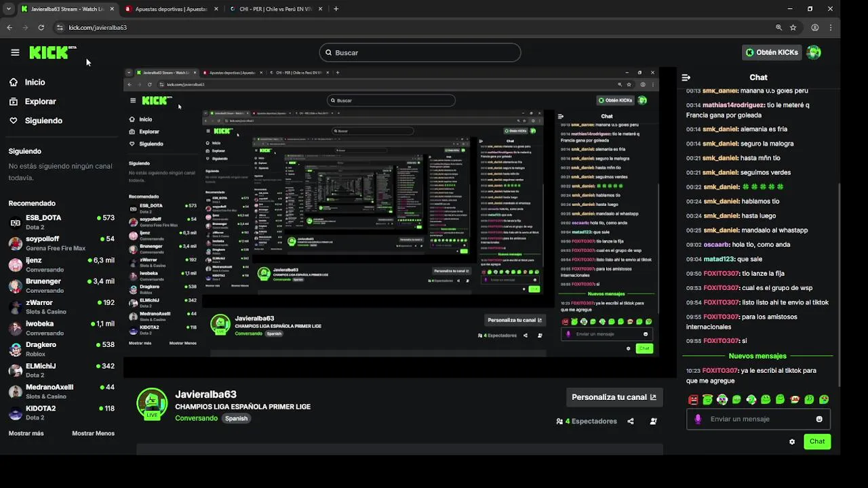Screen dimensions: 868x488
Task: Click username mathias14rodriguez in chat
Action: pyautogui.click(x=733, y=105)
